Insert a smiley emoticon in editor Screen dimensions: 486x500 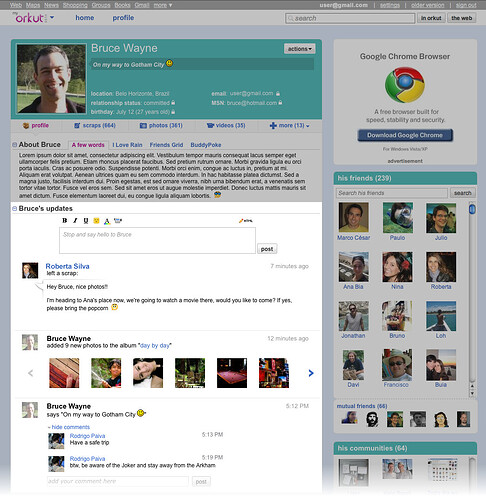(x=96, y=220)
